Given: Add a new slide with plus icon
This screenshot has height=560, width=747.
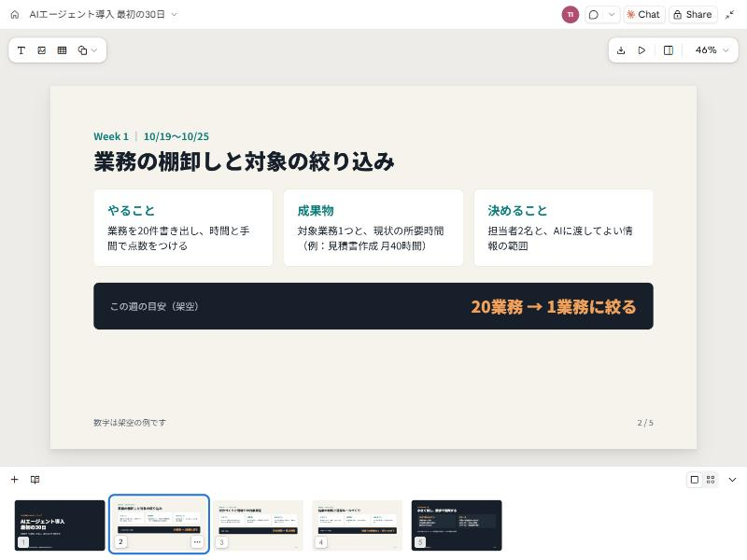Looking at the screenshot, I should coord(14,480).
